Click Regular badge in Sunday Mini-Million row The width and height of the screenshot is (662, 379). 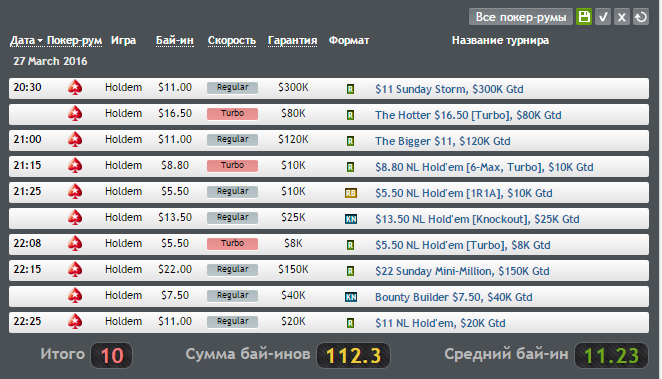[x=232, y=269]
